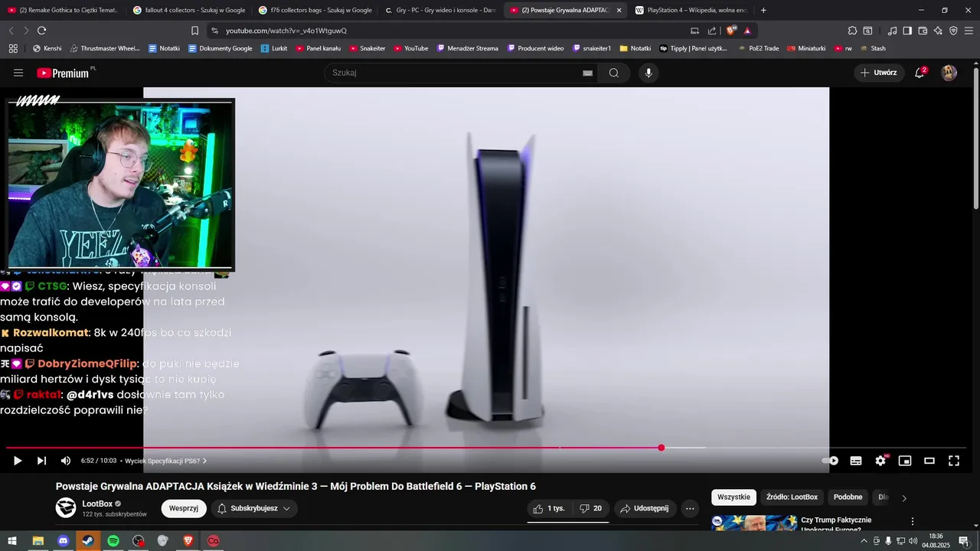Switch to the 'Remake Gothica' browser tab
Image resolution: width=980 pixels, height=551 pixels.
click(63, 10)
